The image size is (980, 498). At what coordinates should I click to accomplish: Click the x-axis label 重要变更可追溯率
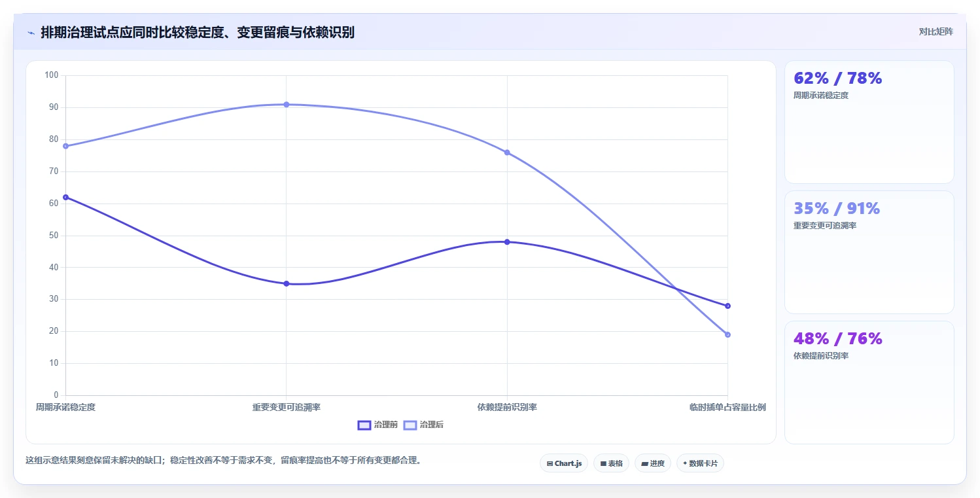tap(287, 408)
